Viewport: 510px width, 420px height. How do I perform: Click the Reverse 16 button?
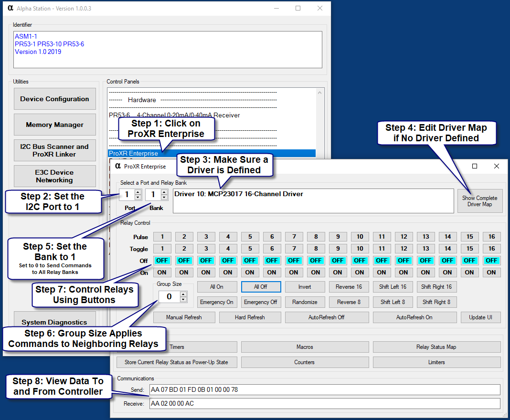(x=349, y=287)
